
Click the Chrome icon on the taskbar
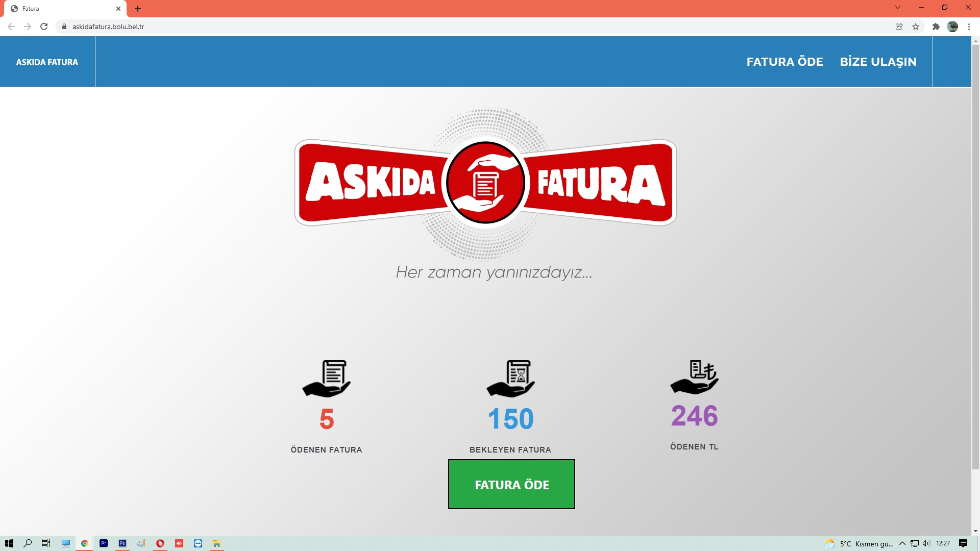pos(85,543)
